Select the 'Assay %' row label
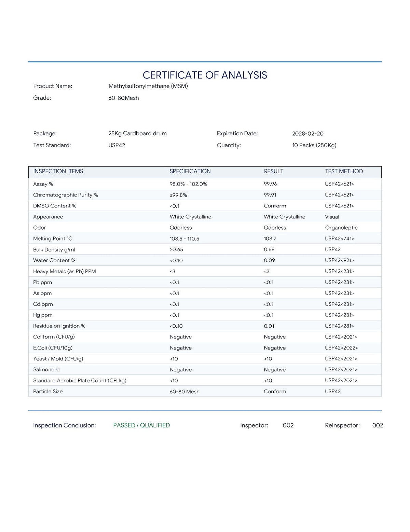 [x=43, y=184]
